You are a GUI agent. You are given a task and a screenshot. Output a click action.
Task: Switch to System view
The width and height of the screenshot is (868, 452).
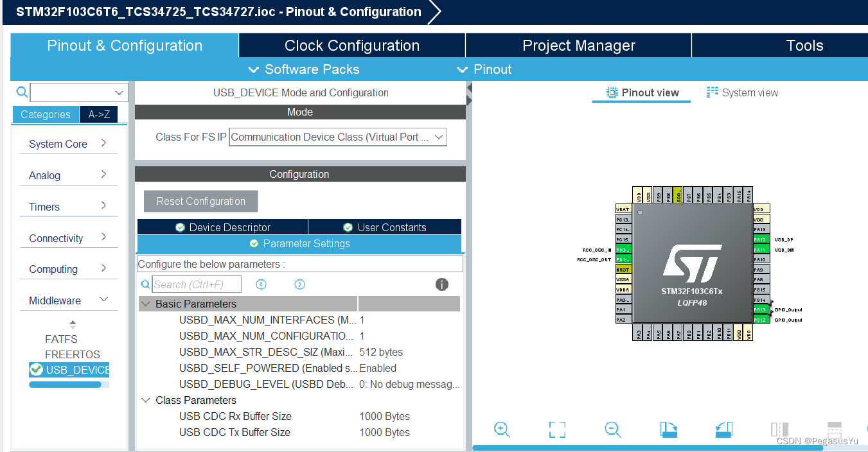[743, 92]
